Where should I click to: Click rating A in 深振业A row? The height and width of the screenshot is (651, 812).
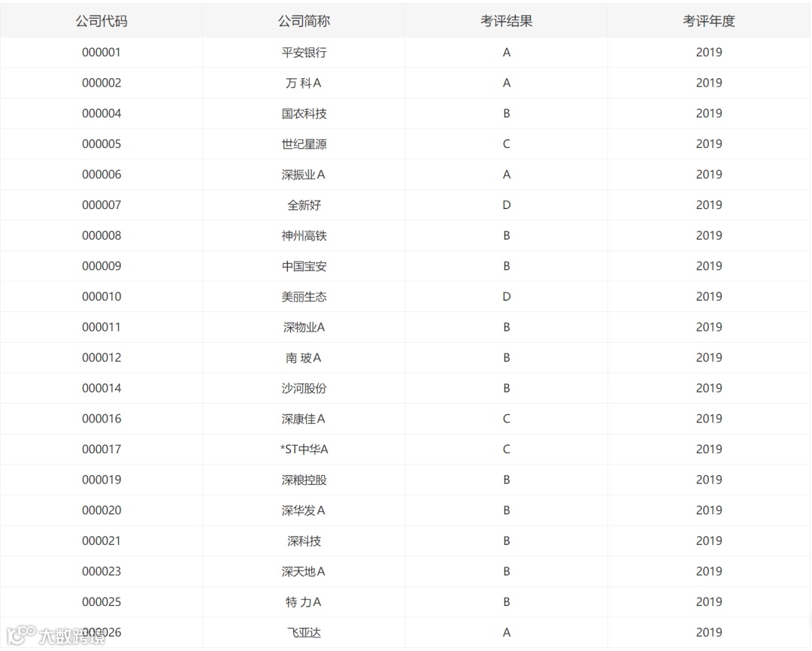click(x=507, y=174)
